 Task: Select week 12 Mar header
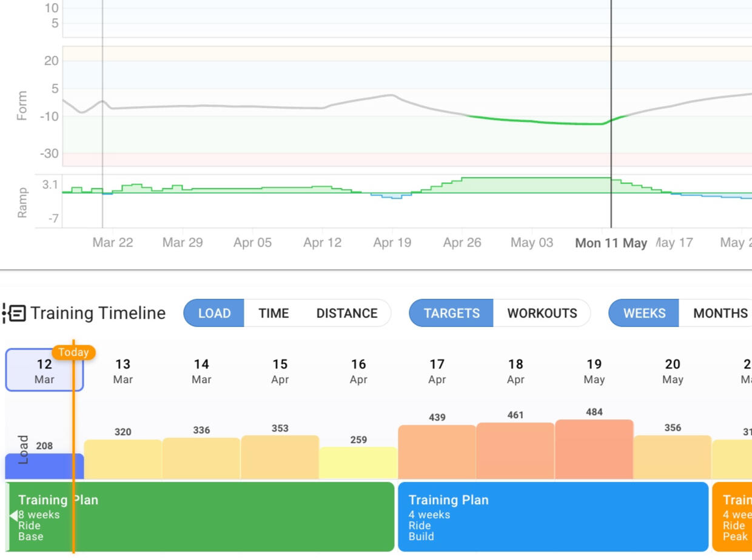click(x=44, y=371)
